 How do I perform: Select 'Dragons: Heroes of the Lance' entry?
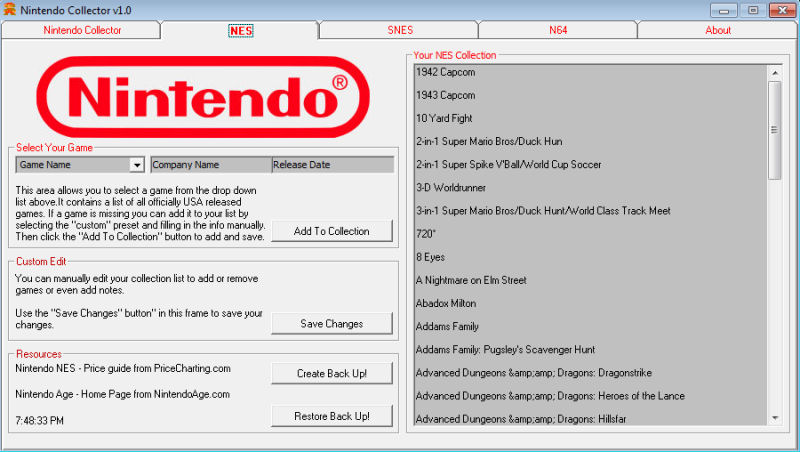pyautogui.click(x=550, y=396)
